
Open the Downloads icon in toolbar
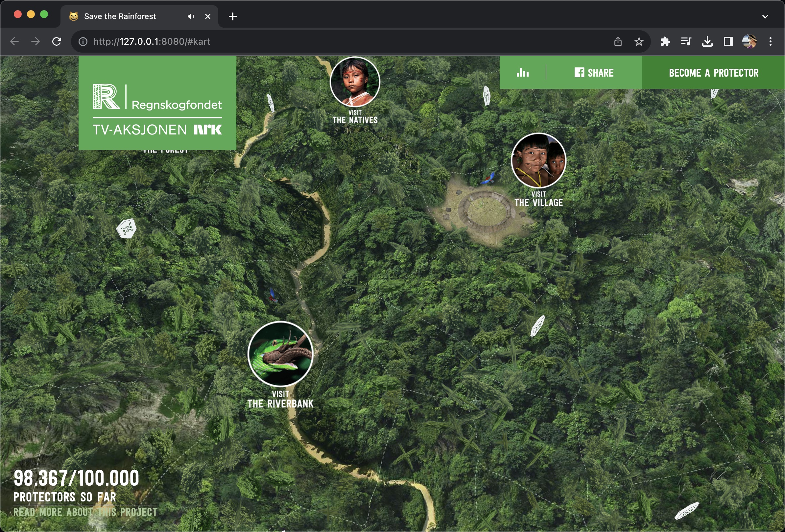coord(707,41)
